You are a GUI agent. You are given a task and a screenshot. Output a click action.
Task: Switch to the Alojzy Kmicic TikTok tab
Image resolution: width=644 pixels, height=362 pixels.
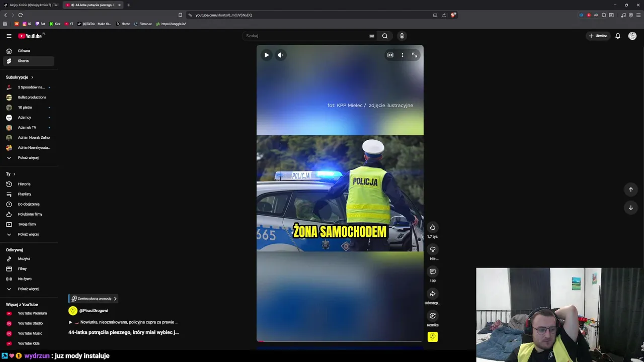pyautogui.click(x=31, y=5)
